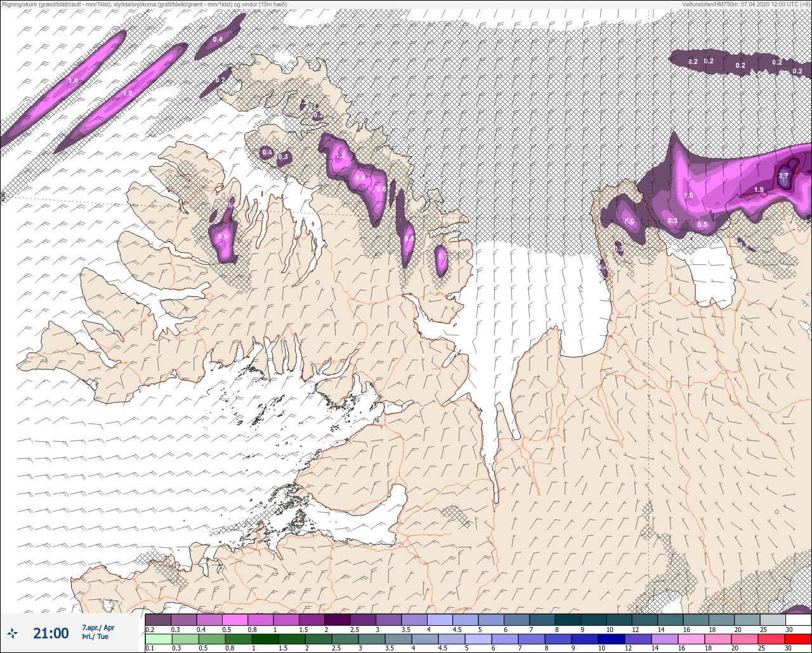Click the Veðurstofan logo icon beside 21:00
The height and width of the screenshot is (653, 812).
13,633
